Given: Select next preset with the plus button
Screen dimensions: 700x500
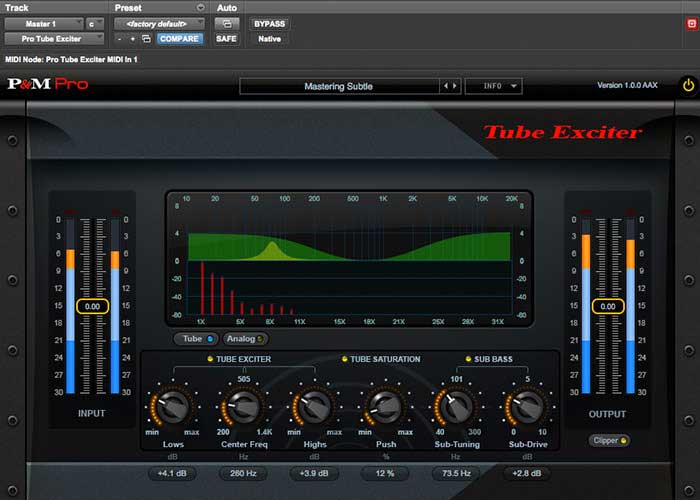Looking at the screenshot, I should click(133, 39).
